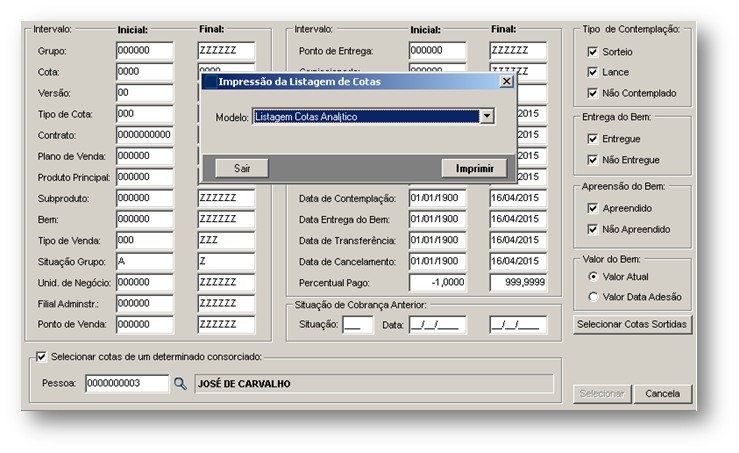Toggle the Sorteio checkbox
The width and height of the screenshot is (739, 453).
tap(592, 52)
